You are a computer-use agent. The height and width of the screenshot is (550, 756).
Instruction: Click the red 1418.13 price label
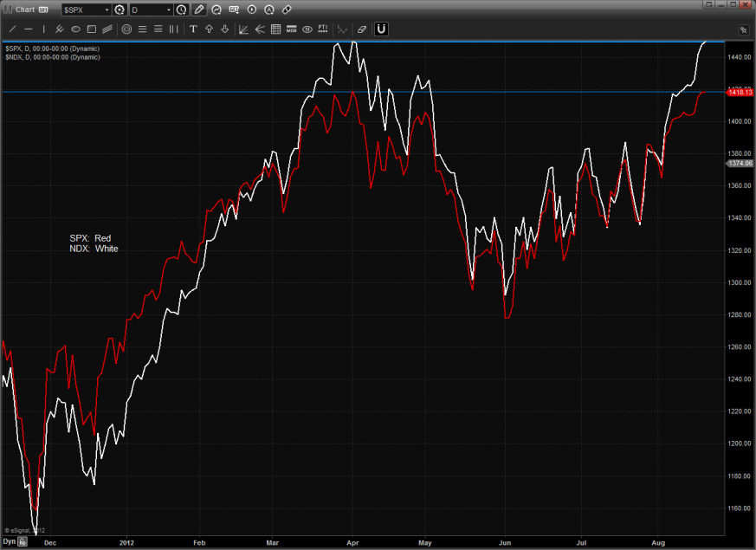740,92
